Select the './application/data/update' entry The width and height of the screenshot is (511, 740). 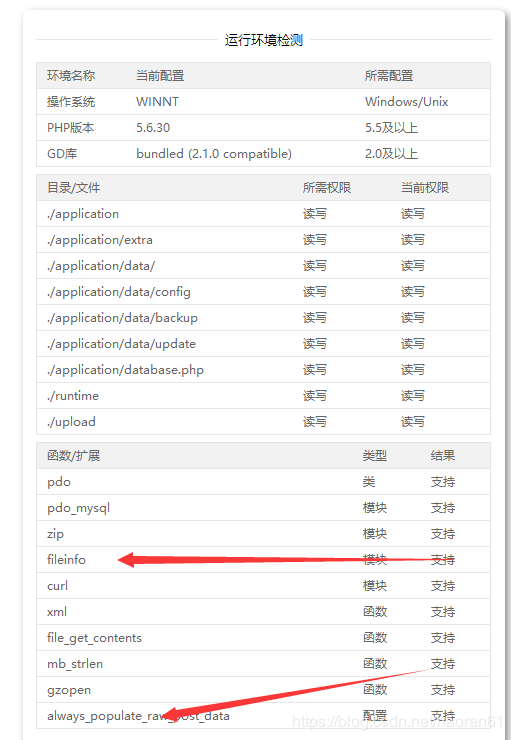121,344
